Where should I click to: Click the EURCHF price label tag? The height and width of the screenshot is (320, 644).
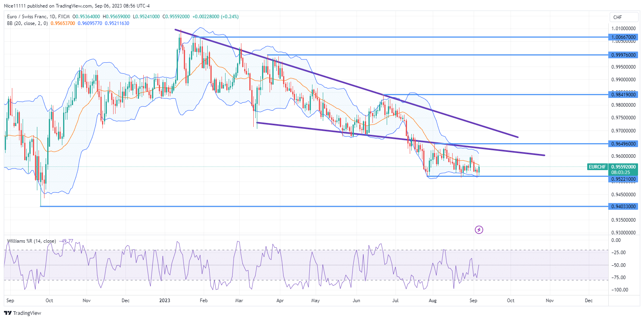(597, 167)
